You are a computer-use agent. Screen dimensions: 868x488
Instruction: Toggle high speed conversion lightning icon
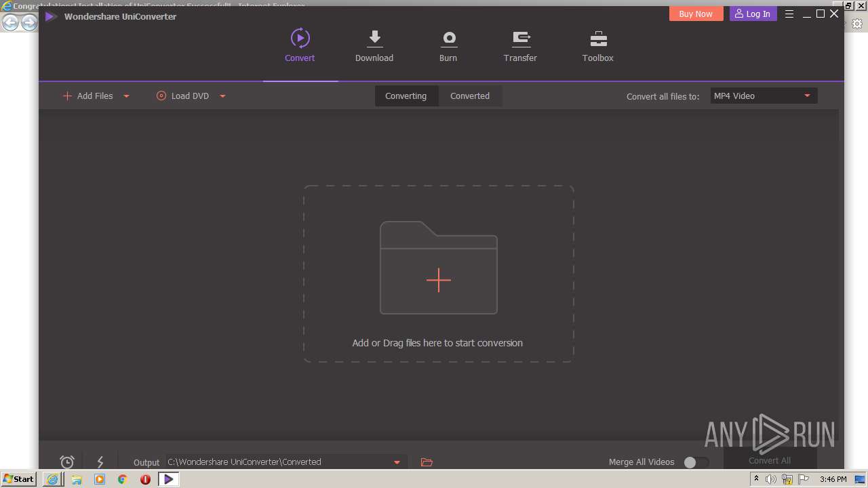[100, 462]
